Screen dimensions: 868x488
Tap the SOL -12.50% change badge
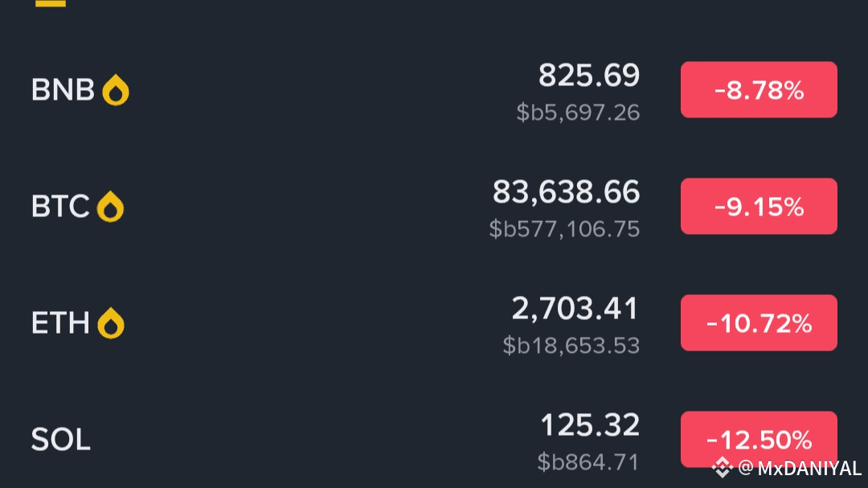click(x=759, y=439)
